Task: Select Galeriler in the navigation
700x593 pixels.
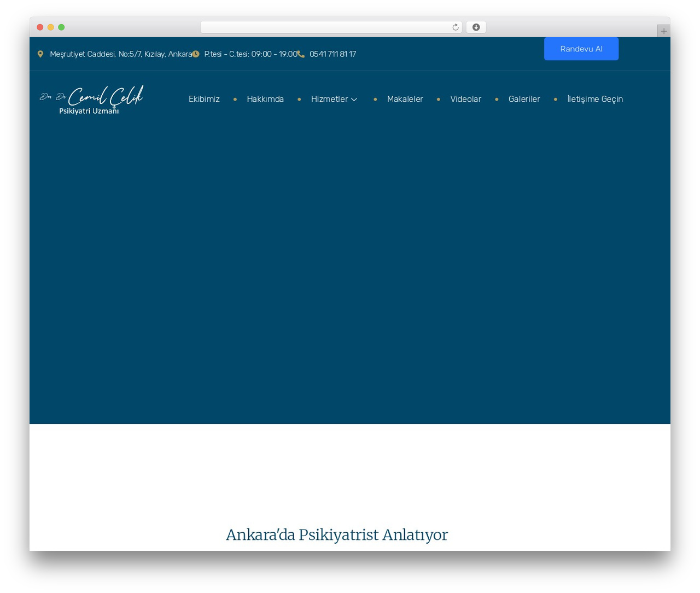Action: click(x=524, y=99)
